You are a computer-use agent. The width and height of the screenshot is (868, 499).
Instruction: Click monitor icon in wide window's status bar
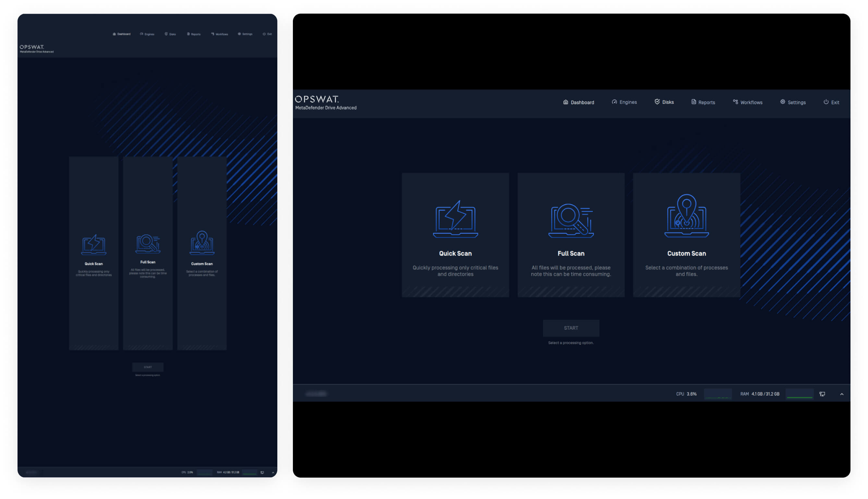point(822,394)
